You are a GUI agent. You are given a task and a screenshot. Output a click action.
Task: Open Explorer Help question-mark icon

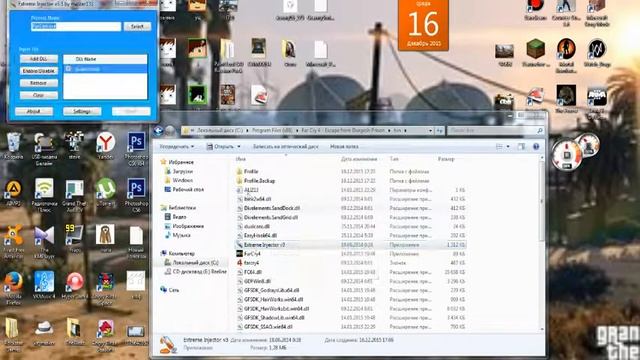tap(536, 147)
